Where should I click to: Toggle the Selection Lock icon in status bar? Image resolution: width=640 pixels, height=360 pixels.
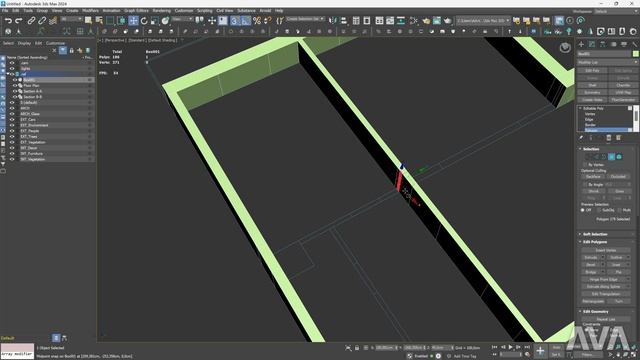(x=357, y=348)
